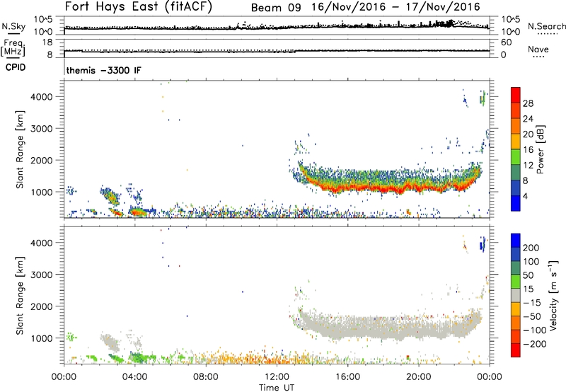Image resolution: width=566 pixels, height=392 pixels.
Task: Click the date range '16/Nov/2016 – 17/Nov/2016'
Action: [x=396, y=7]
